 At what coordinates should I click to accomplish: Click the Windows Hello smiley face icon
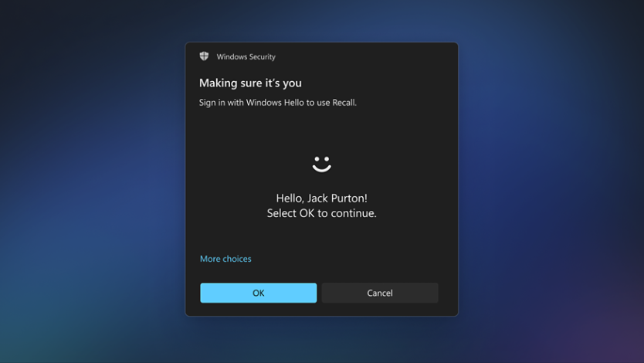click(x=321, y=164)
